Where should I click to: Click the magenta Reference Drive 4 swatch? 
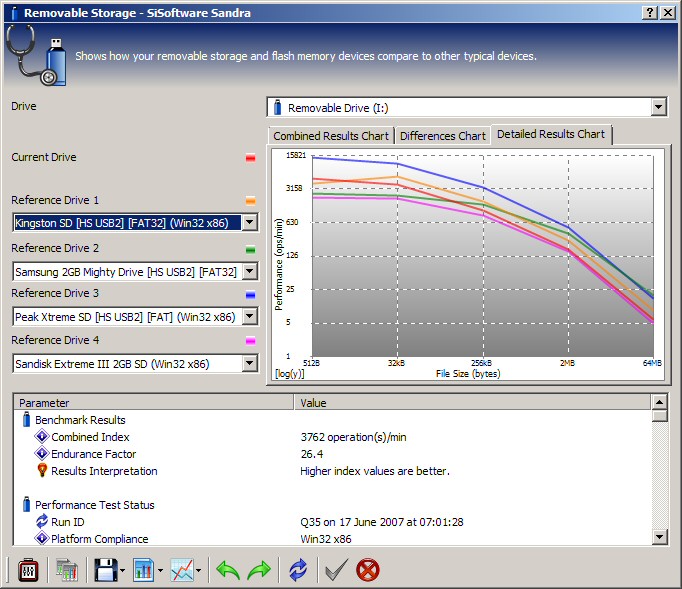tap(251, 341)
